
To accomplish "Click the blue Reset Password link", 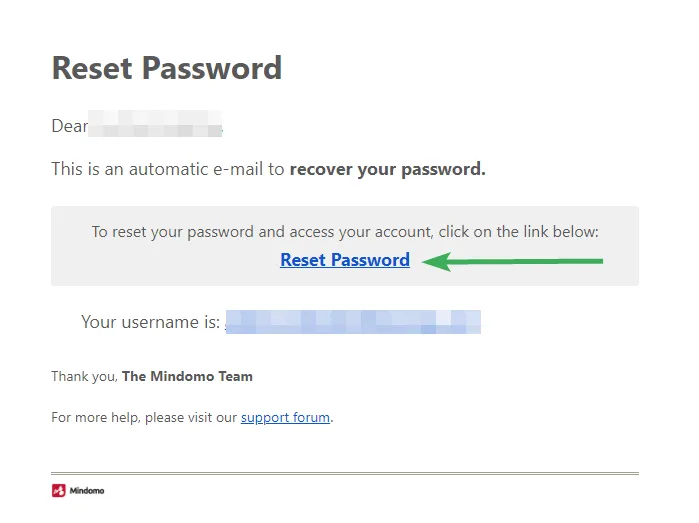I will (344, 260).
